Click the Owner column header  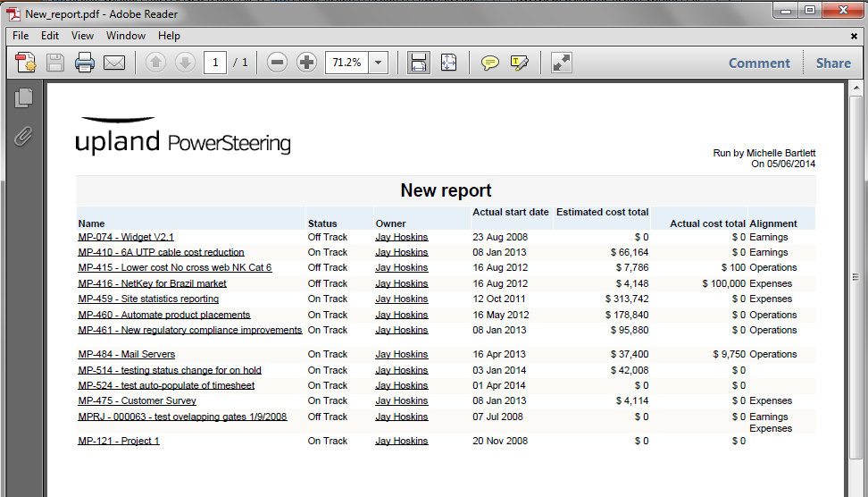(x=390, y=223)
